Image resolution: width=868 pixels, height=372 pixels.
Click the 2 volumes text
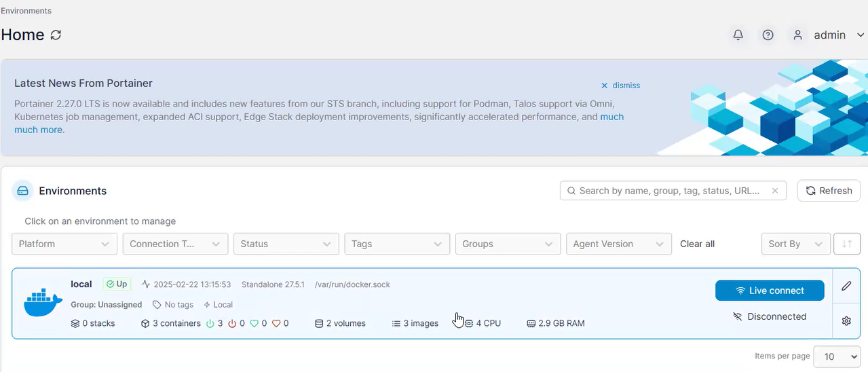tap(346, 323)
